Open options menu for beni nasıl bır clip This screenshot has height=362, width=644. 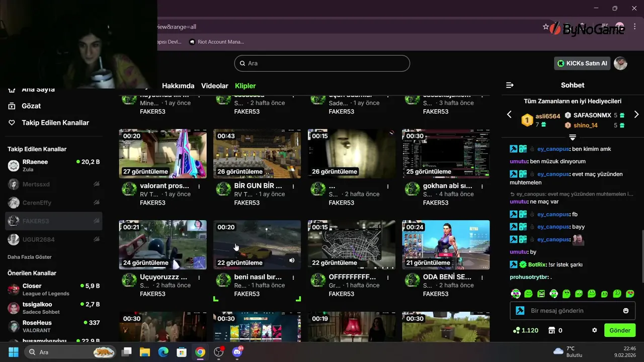(293, 277)
